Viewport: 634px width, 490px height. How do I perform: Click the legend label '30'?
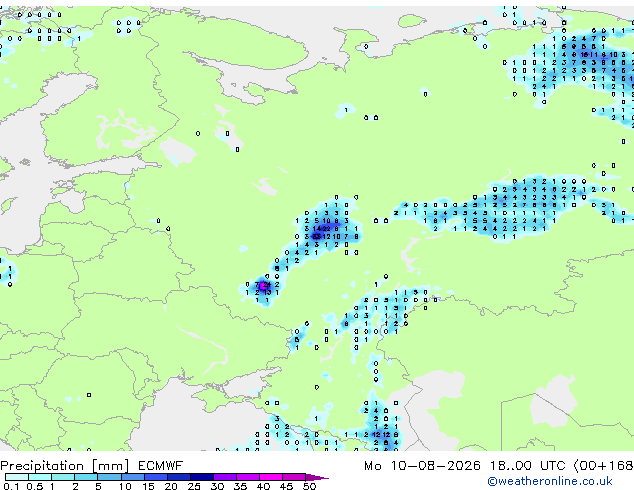tap(217, 486)
